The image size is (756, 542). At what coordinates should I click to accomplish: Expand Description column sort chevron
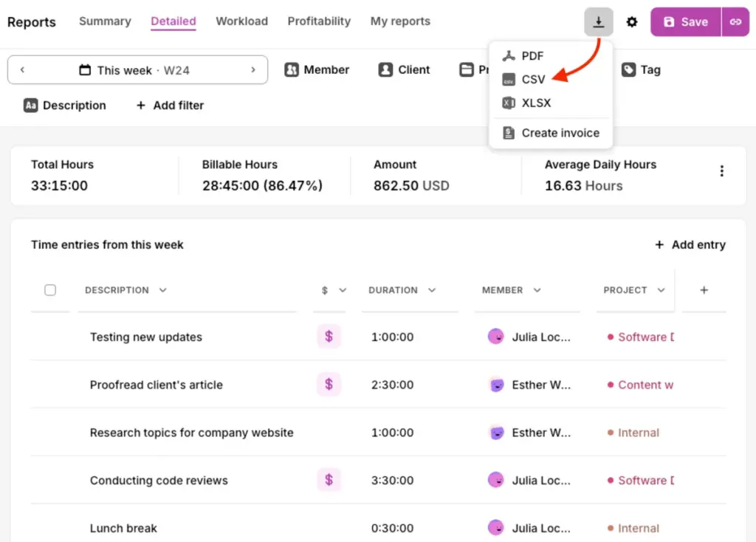point(163,289)
